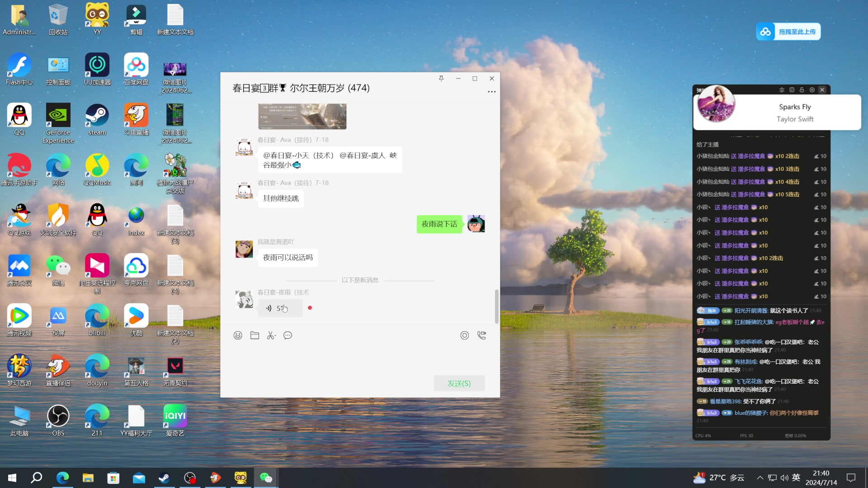Viewport: 868px width, 488px height.
Task: Open chat history bubble icon
Action: coord(288,335)
